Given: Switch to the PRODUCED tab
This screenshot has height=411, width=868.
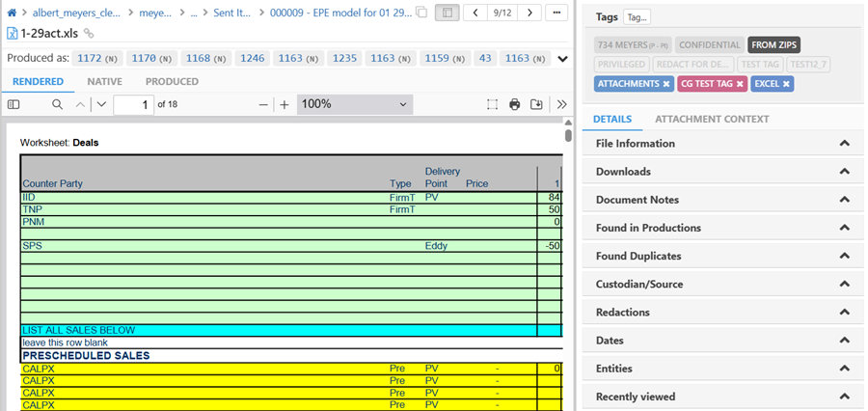Looking at the screenshot, I should coord(173,81).
